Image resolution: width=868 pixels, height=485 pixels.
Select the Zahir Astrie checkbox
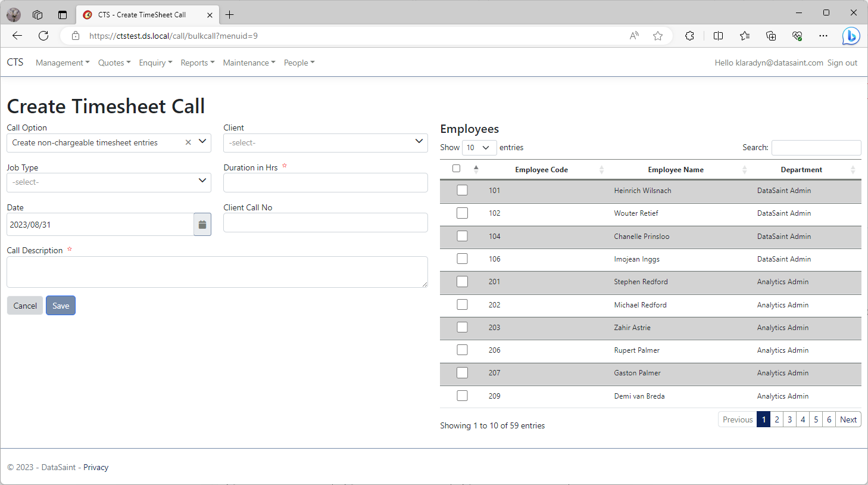(462, 327)
